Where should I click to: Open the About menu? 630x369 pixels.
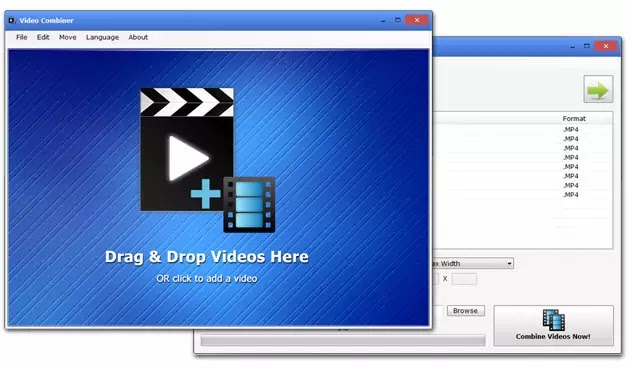[138, 37]
